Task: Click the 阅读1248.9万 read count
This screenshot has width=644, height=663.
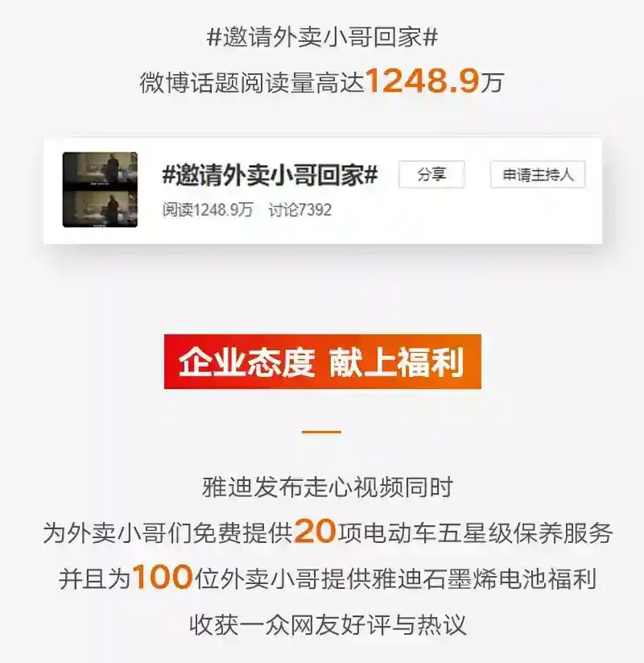Action: (x=208, y=209)
